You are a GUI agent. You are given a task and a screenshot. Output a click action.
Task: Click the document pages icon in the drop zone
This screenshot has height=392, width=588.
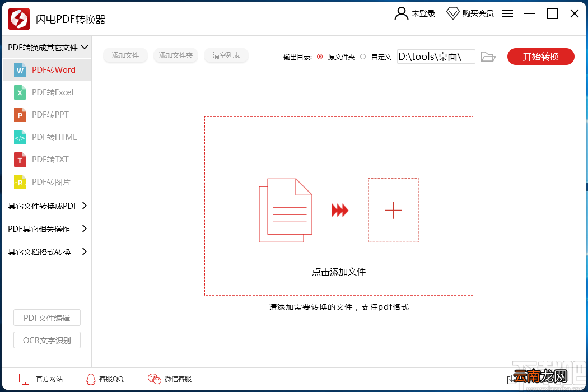[x=286, y=211]
